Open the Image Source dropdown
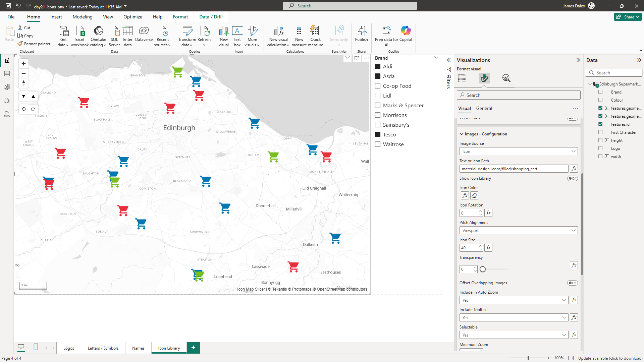 tap(518, 152)
